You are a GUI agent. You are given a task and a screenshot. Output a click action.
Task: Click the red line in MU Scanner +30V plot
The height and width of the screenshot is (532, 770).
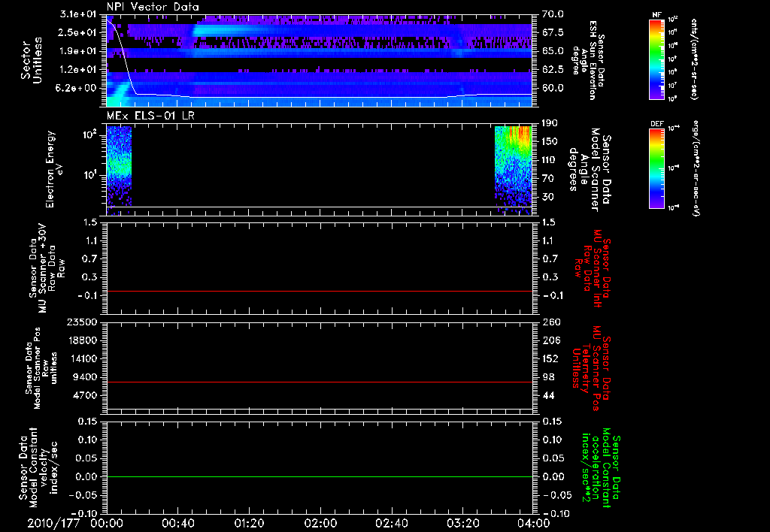[320, 291]
